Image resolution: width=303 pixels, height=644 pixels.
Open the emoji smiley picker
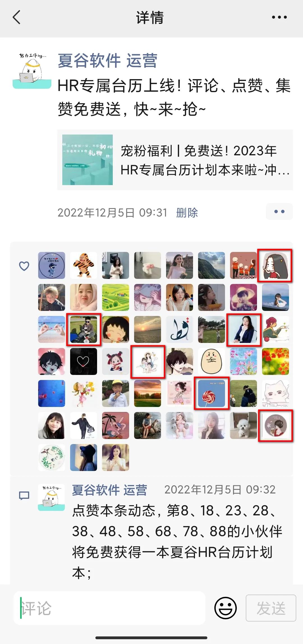(225, 608)
